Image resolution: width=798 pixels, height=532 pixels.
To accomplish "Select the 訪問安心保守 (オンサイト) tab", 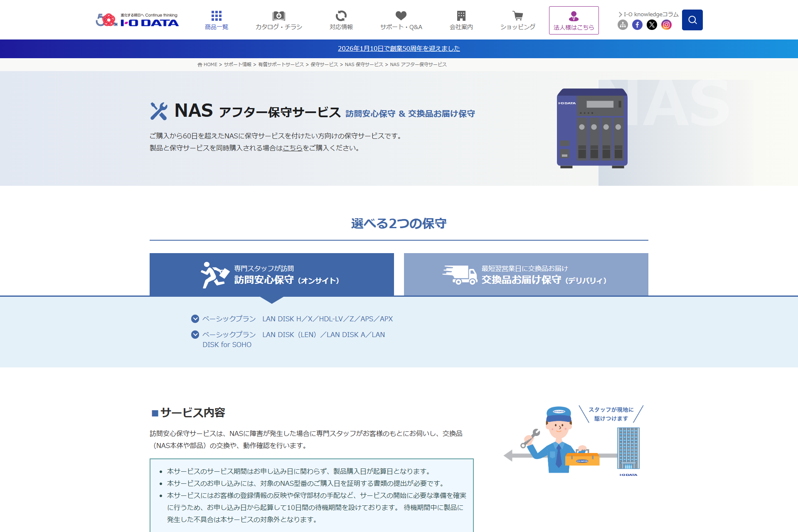I will tap(271, 274).
